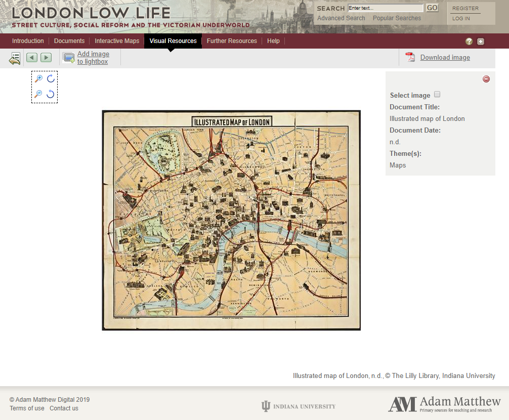This screenshot has width=509, height=420.
Task: Collapse the image details panel
Action: click(486, 79)
